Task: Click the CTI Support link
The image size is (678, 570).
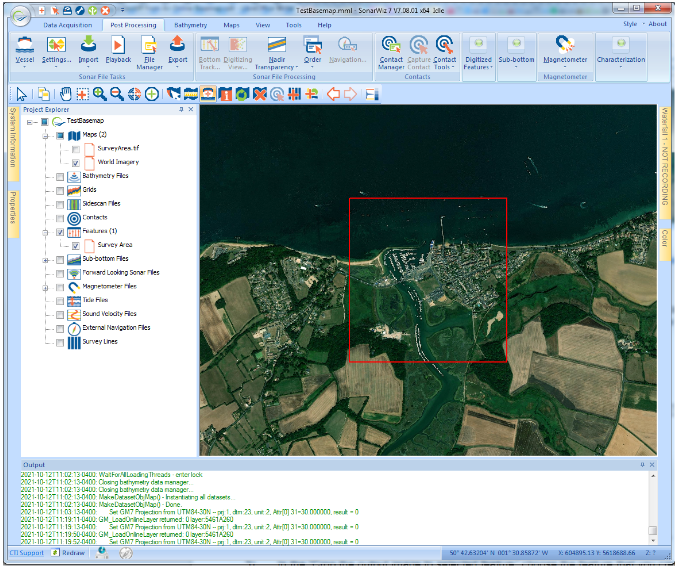Action: [x=26, y=552]
